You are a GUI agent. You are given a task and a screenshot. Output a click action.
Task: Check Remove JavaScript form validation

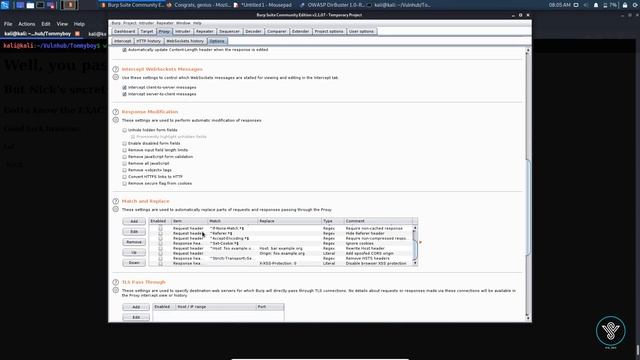click(124, 157)
